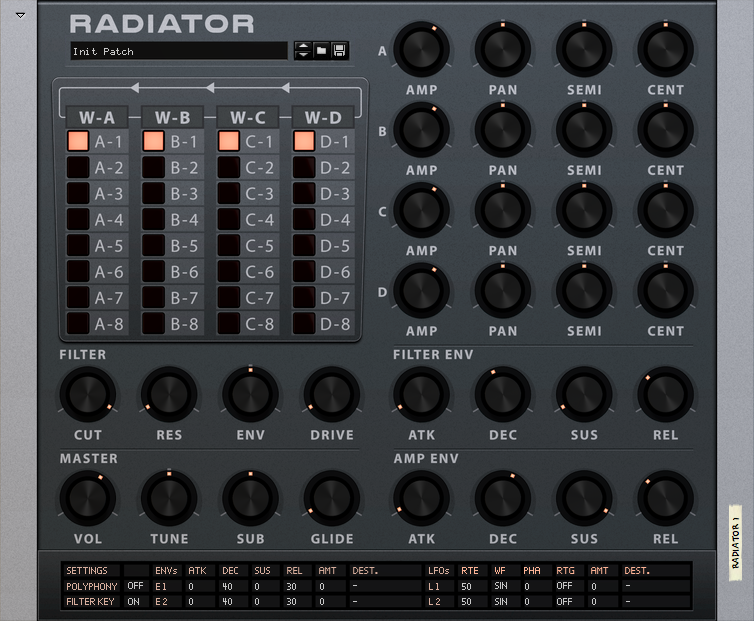Toggle the lit B-1 wave button
754x621 pixels.
(x=153, y=141)
